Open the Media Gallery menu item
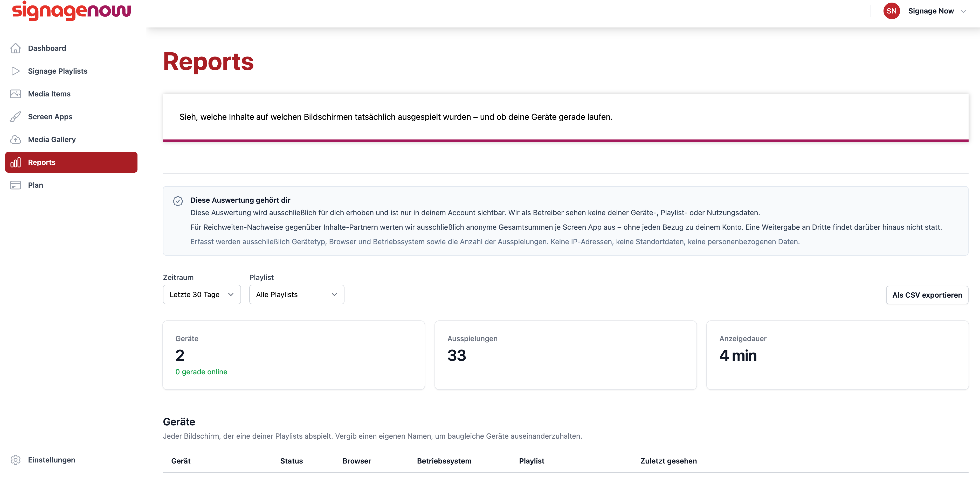980x477 pixels. click(x=71, y=139)
